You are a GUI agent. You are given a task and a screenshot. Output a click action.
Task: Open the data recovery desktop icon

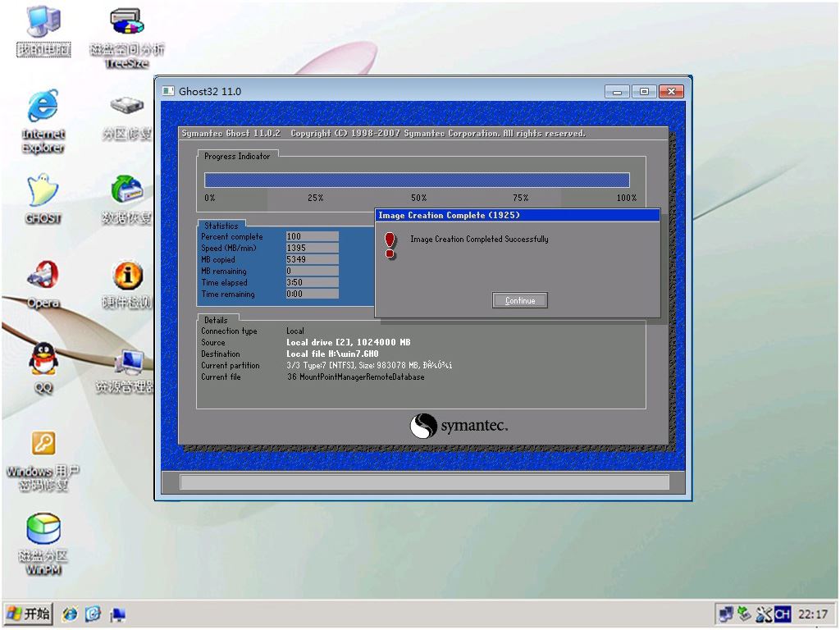pyautogui.click(x=127, y=199)
